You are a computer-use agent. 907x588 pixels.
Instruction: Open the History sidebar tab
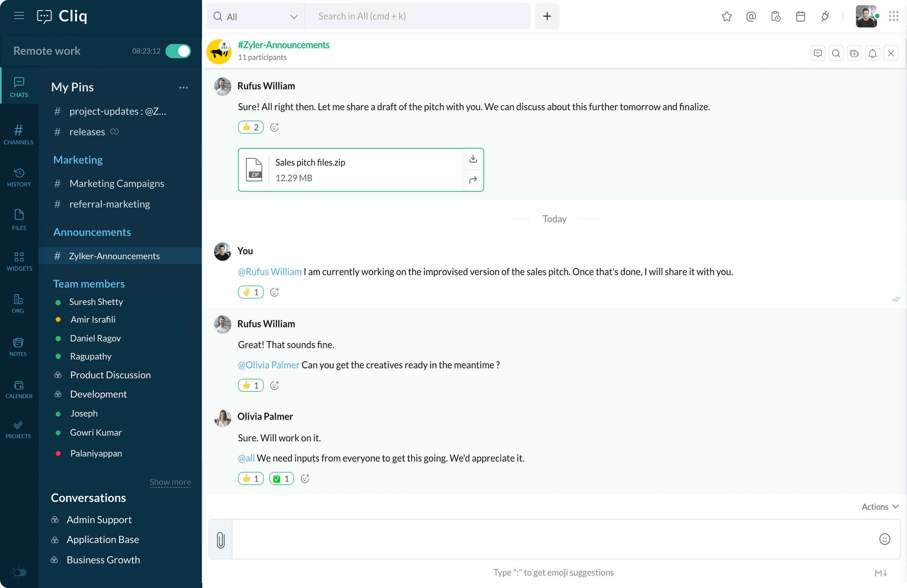pyautogui.click(x=19, y=178)
